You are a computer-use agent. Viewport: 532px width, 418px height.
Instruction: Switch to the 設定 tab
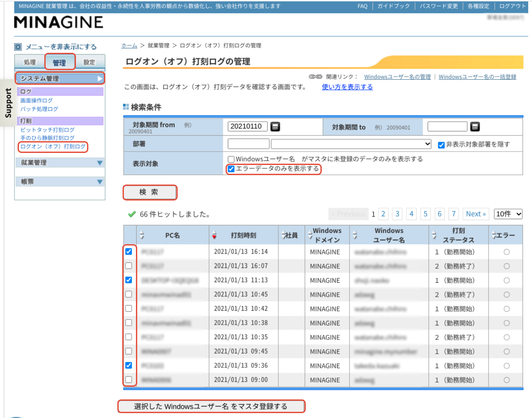(x=89, y=62)
